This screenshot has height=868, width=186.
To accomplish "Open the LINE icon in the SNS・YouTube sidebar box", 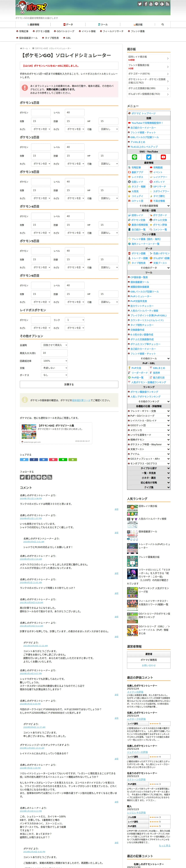I will (134, 157).
